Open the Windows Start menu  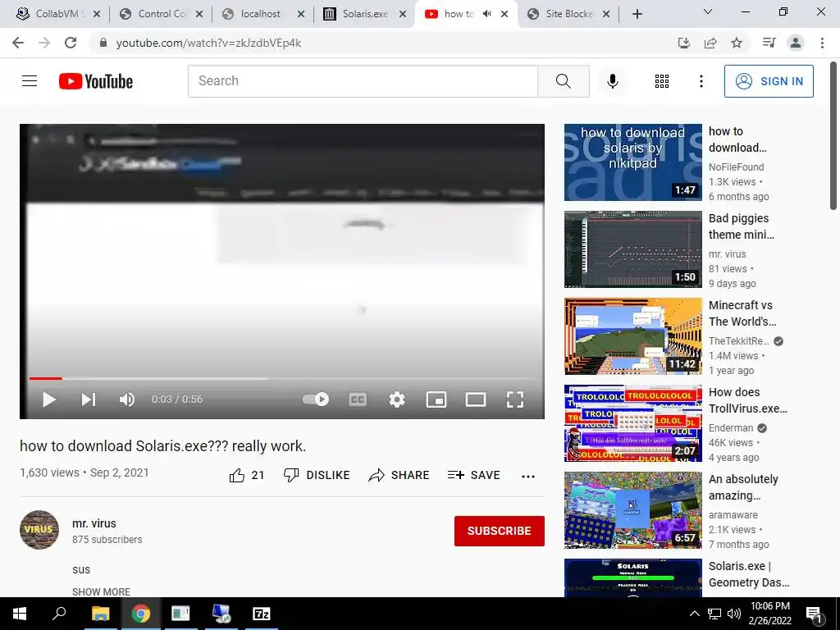click(20, 614)
